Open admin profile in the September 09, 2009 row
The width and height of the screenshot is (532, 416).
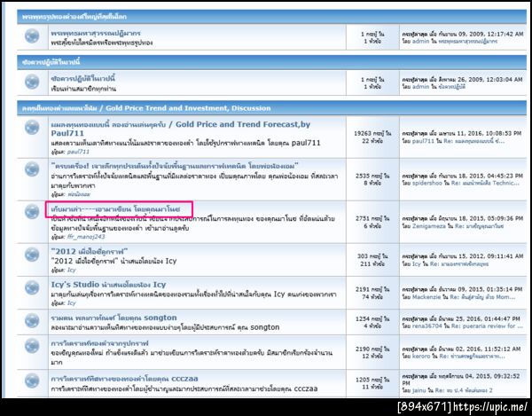click(x=420, y=42)
